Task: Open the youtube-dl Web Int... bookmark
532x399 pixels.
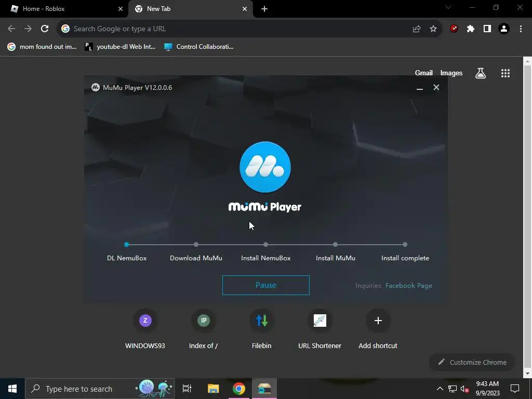Action: pyautogui.click(x=120, y=47)
